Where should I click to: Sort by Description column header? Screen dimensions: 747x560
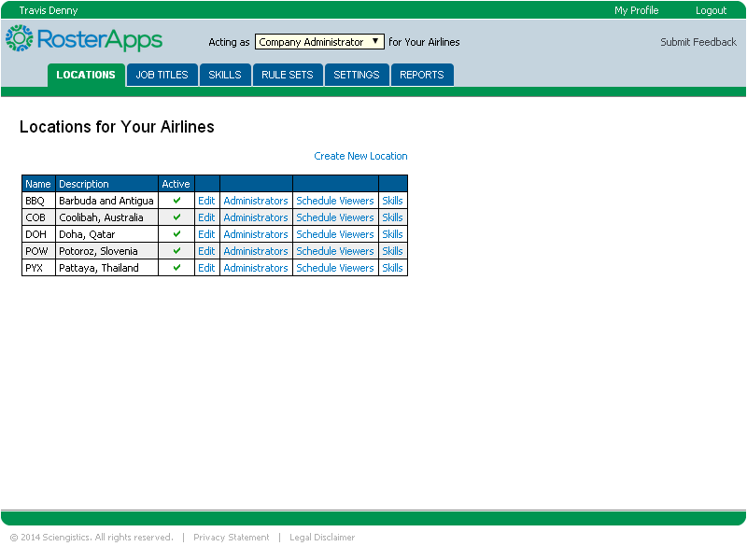click(84, 184)
